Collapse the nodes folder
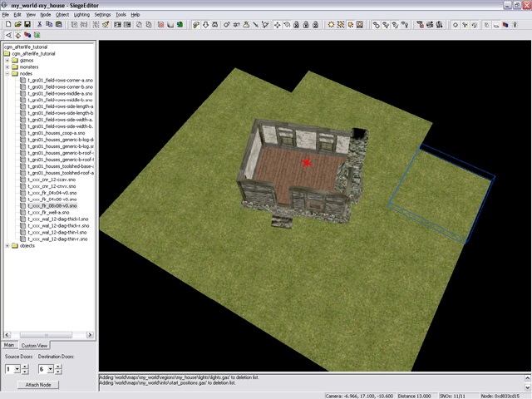 pyautogui.click(x=7, y=74)
